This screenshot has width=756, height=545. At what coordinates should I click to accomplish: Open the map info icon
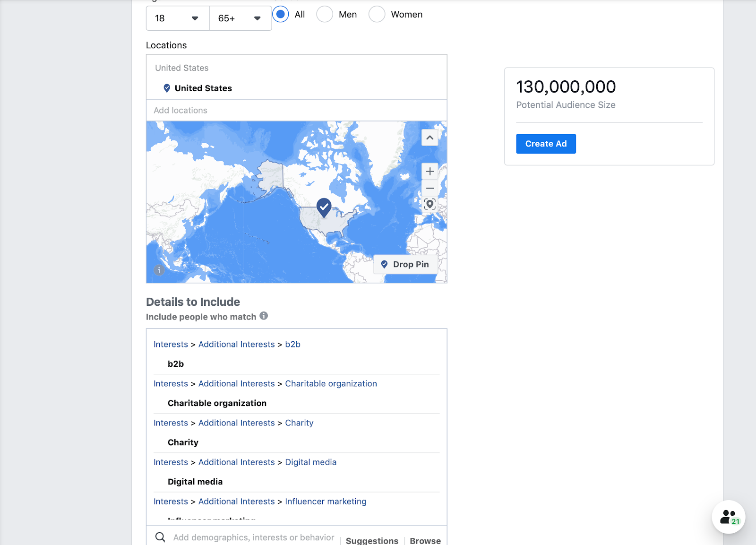[159, 270]
